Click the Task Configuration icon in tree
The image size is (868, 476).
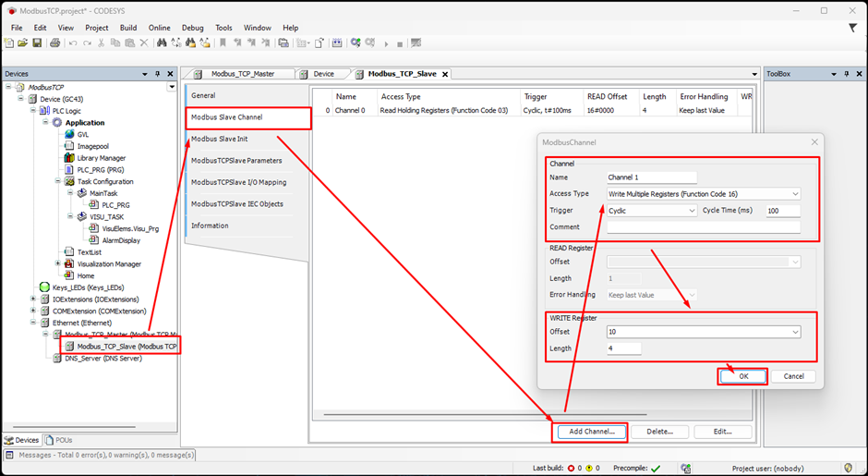[69, 181]
